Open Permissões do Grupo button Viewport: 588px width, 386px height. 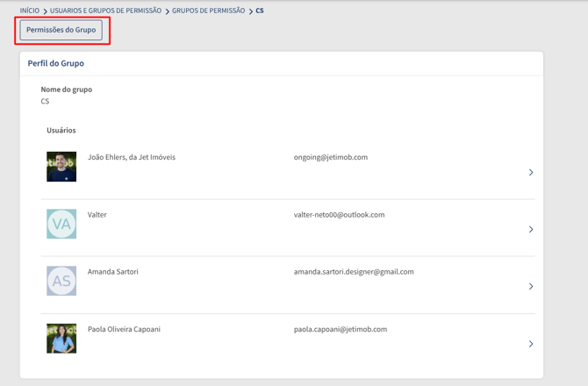pos(61,30)
